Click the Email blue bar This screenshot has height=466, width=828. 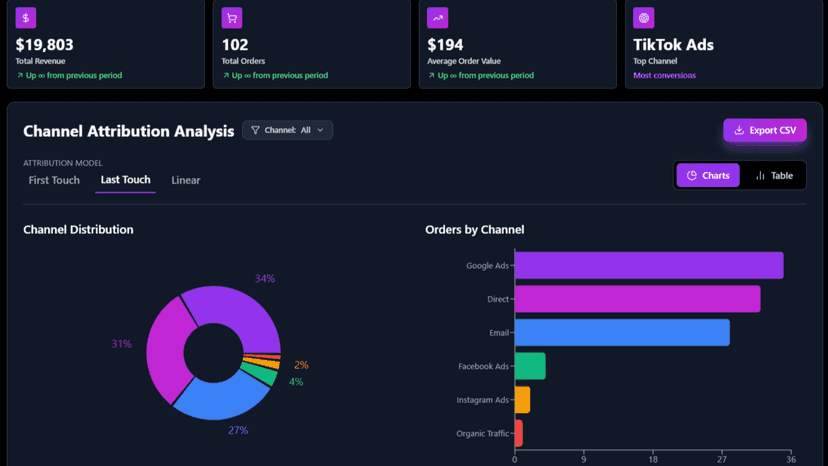pos(622,332)
